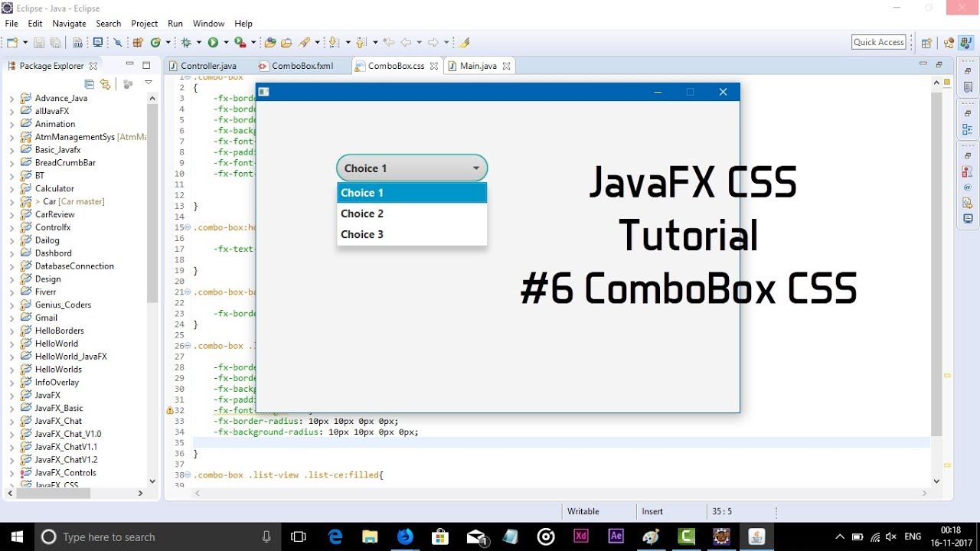Select the DatabaseConnection project

pos(74,266)
